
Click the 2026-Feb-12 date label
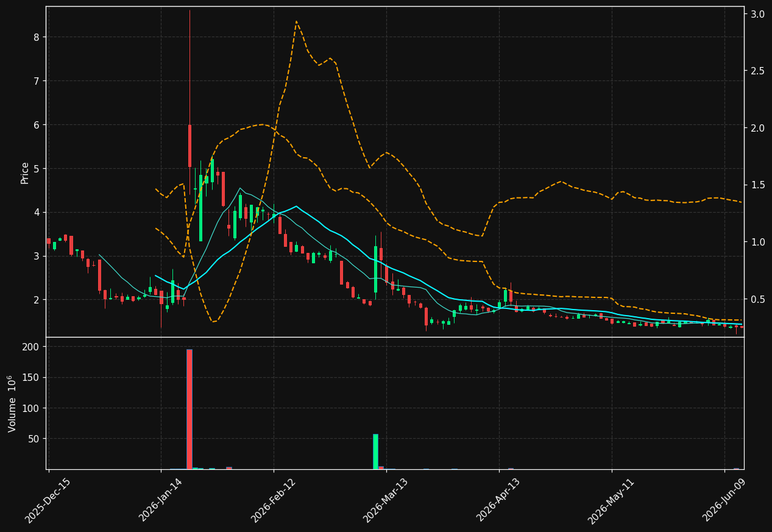coord(274,500)
